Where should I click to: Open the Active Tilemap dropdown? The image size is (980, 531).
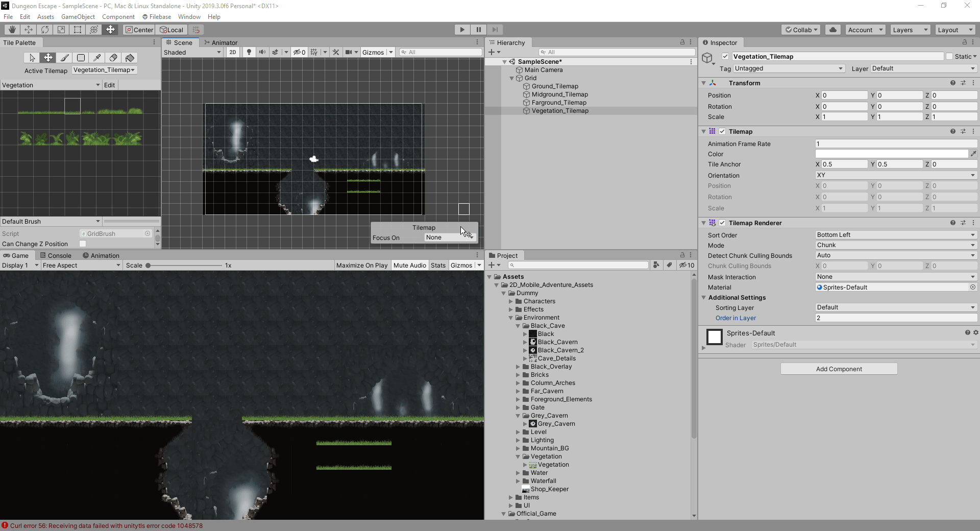click(x=104, y=70)
